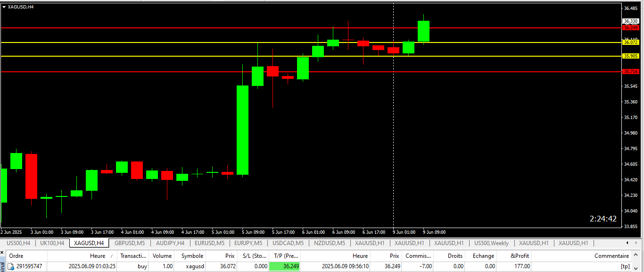The height and width of the screenshot is (272, 644).
Task: Click the 9 Jun 09:00 time axis label
Action: click(434, 232)
